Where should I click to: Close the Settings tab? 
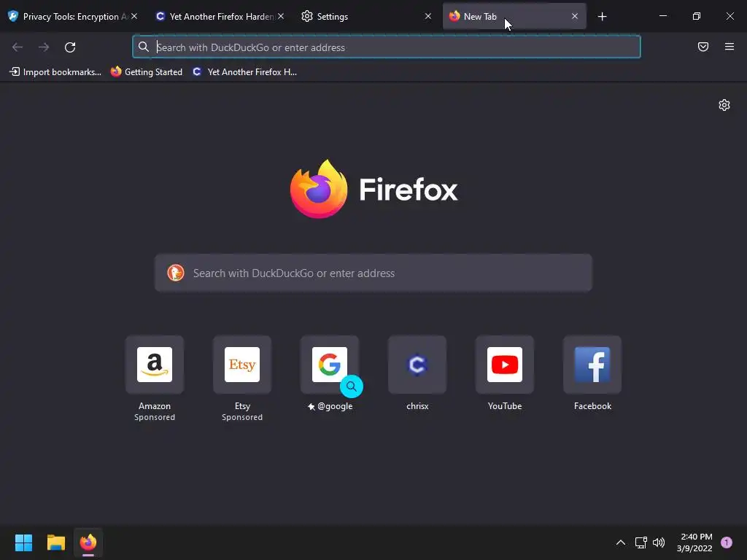427,16
